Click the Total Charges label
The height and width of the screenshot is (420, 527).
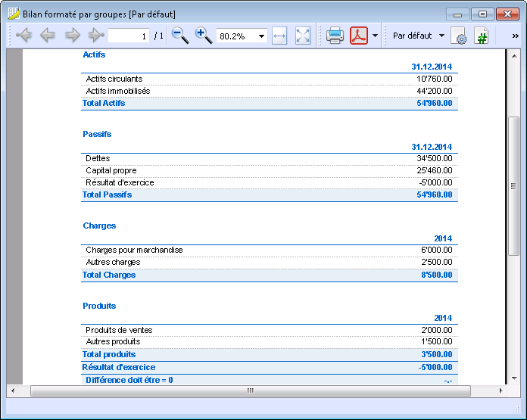[109, 275]
